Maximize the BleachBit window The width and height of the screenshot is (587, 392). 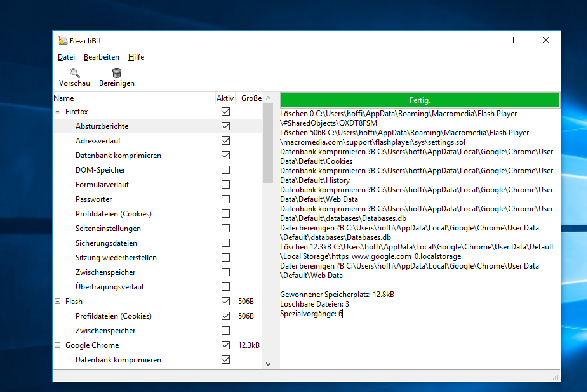point(516,40)
